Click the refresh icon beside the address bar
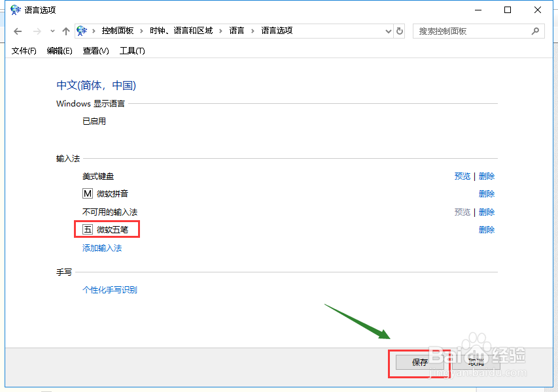 (399, 31)
